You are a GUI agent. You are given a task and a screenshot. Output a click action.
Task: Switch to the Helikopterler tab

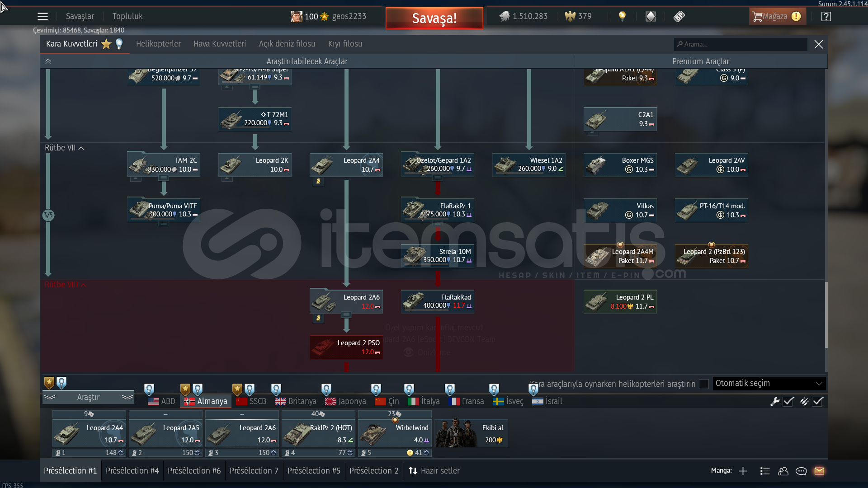tap(158, 44)
